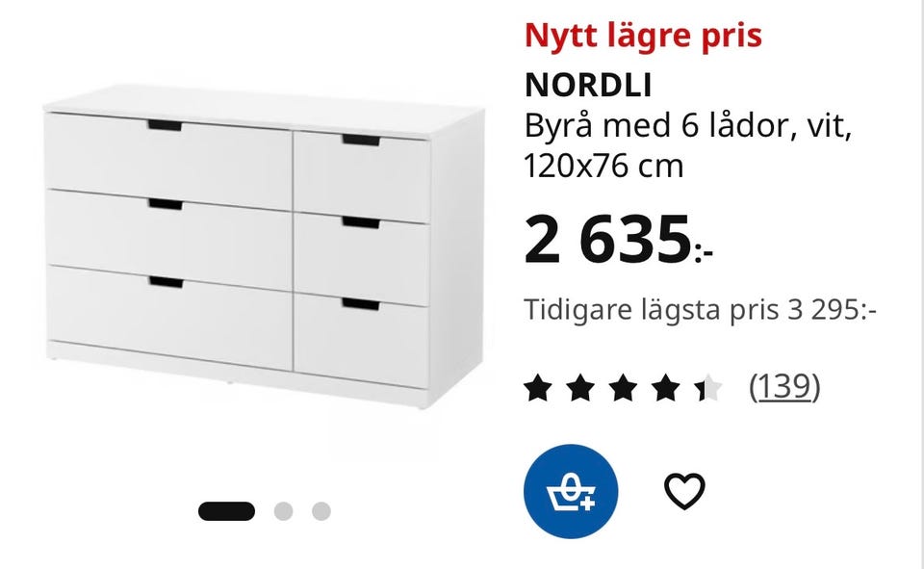924x569 pixels.
Task: Click the second rating star
Action: pyautogui.click(x=580, y=387)
